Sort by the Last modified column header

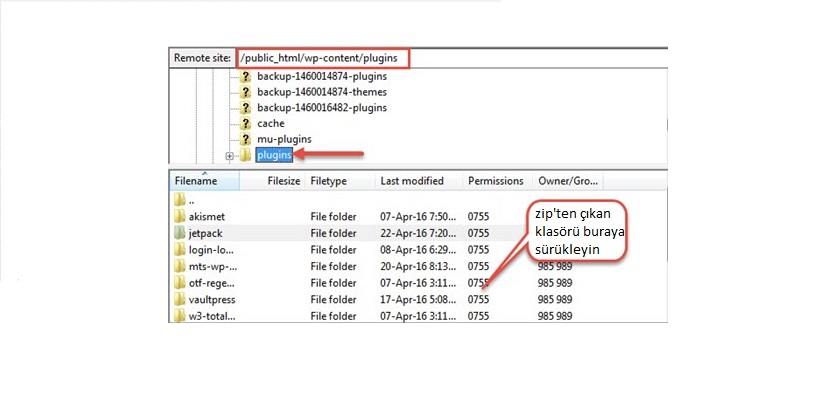(419, 181)
